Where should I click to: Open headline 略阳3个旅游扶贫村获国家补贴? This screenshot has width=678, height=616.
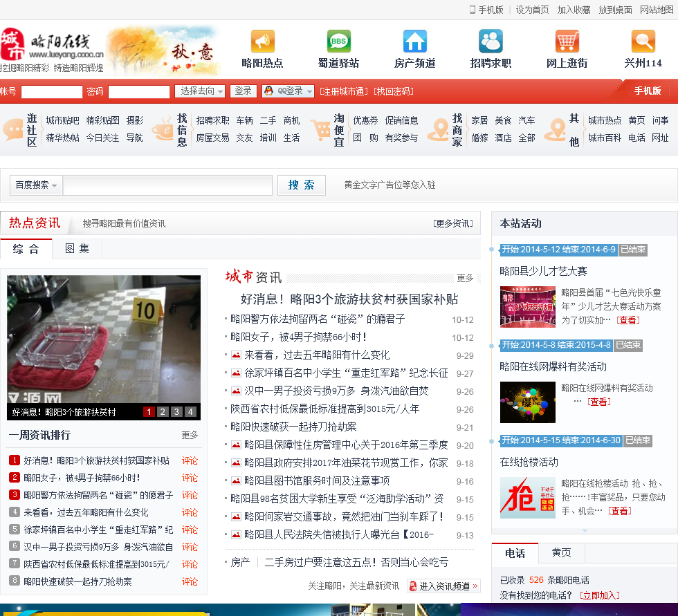pos(349,299)
